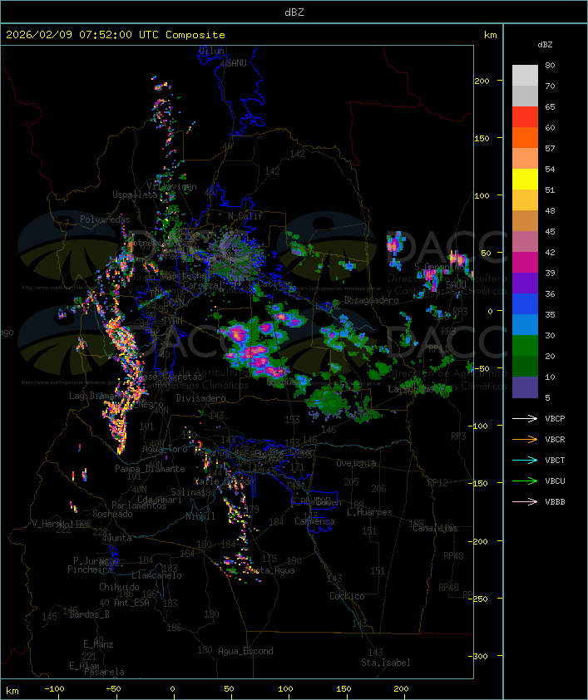The image size is (588, 700).
Task: Click the 200 tick on vertical km axis
Action: coord(482,81)
